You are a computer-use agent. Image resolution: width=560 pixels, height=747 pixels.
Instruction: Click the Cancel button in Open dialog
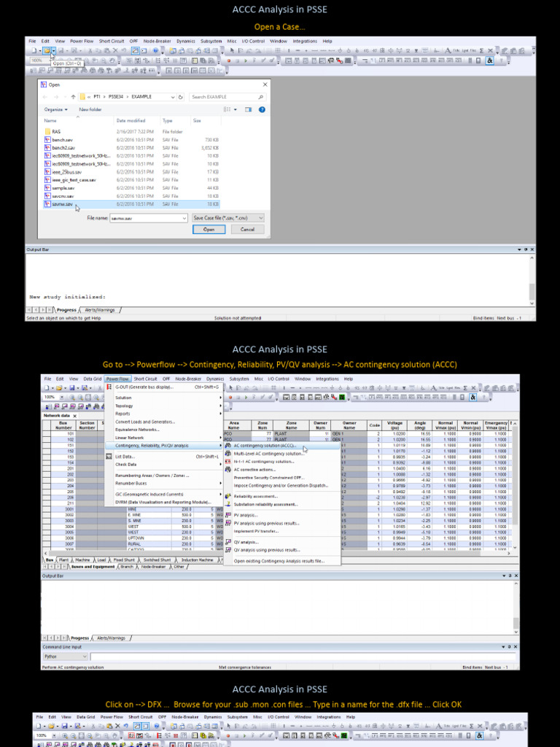click(x=247, y=229)
